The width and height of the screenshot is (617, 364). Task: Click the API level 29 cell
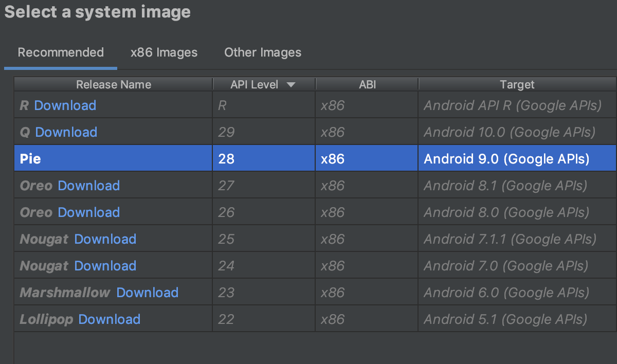coord(264,132)
